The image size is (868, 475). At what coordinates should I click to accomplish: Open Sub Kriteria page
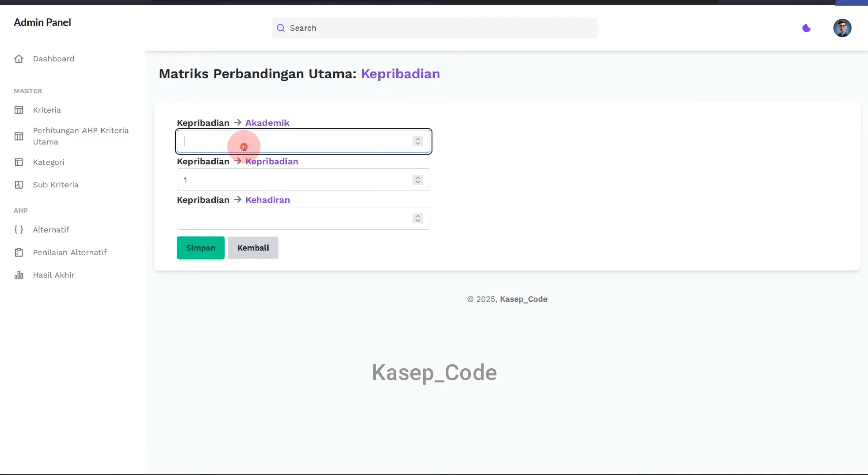pos(56,185)
